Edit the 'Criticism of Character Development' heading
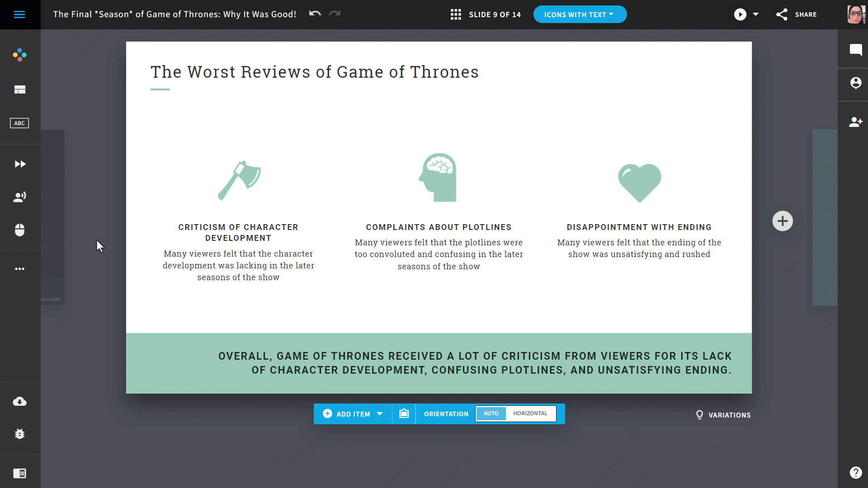868x488 pixels. (x=238, y=233)
